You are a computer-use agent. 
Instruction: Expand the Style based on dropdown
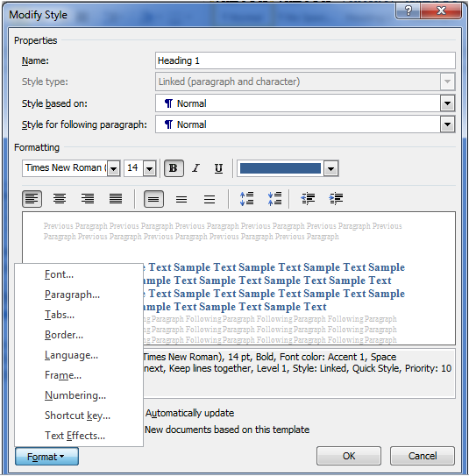pyautogui.click(x=447, y=103)
